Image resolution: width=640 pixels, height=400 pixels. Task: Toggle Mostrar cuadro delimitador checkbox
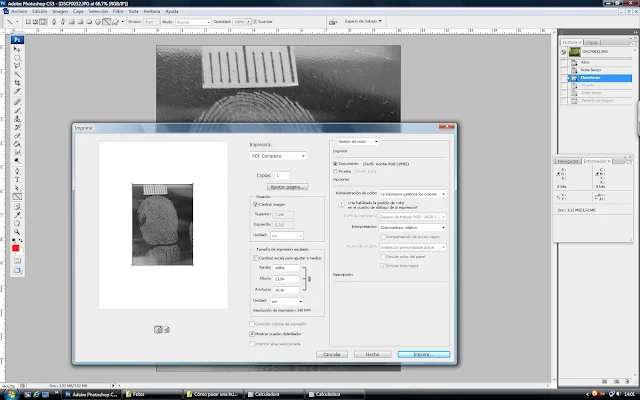tap(252, 334)
